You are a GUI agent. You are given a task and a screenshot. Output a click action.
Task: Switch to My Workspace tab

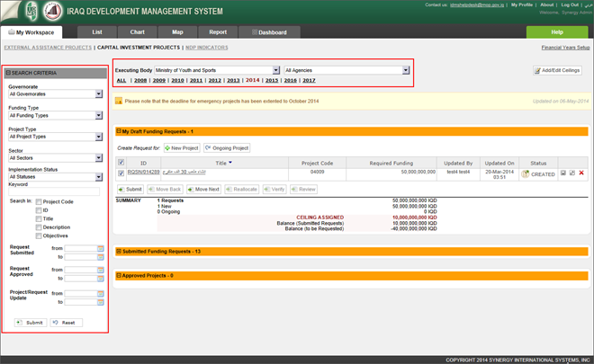[31, 32]
